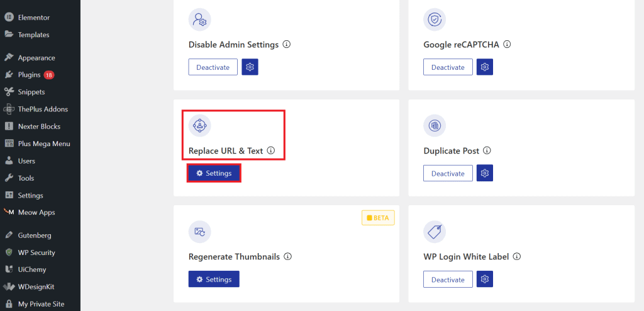Open gear settings for Duplicate Post
Image resolution: width=644 pixels, height=311 pixels.
coord(485,173)
